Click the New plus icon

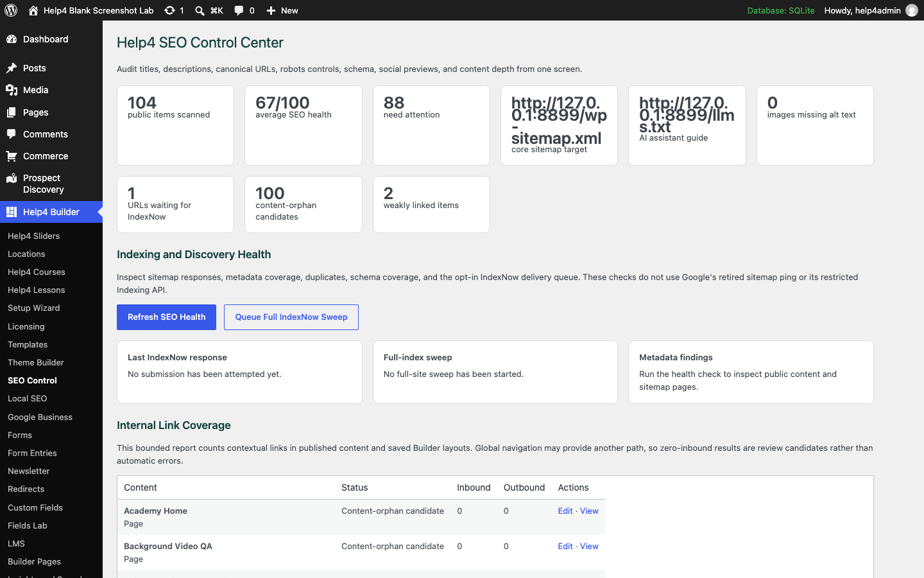pos(271,10)
